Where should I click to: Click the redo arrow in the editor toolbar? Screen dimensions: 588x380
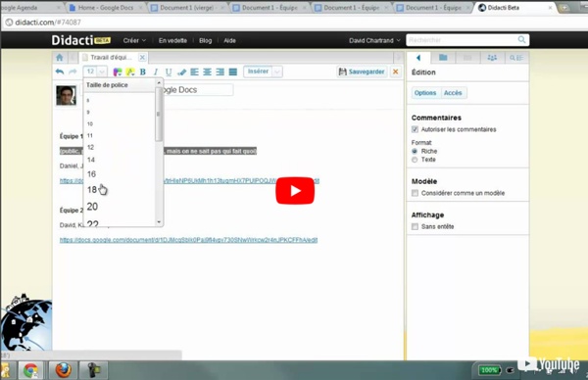[x=73, y=71]
